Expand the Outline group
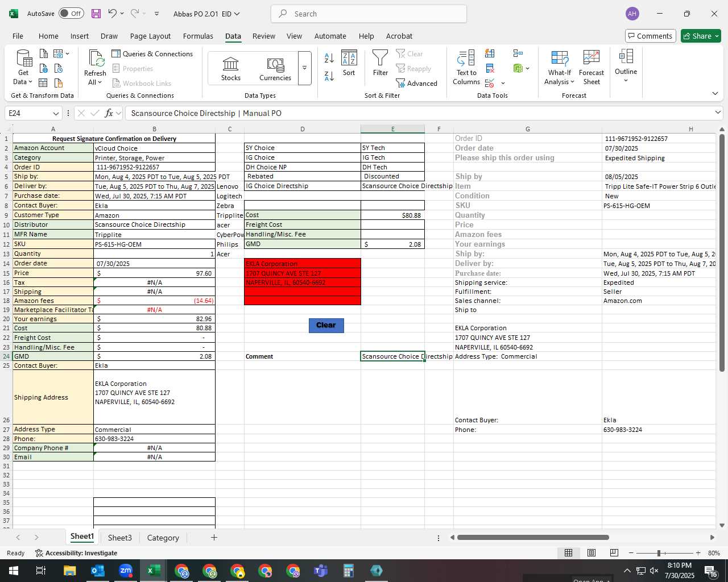The height and width of the screenshot is (582, 728). [x=626, y=65]
